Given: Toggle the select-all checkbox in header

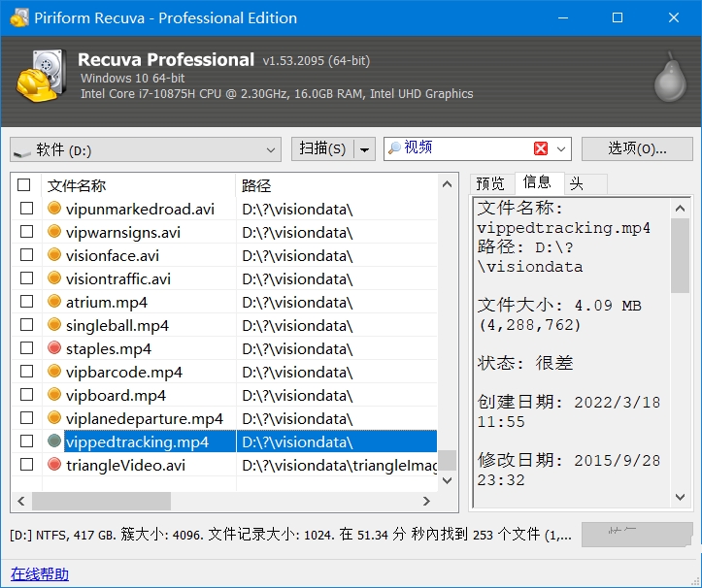Looking at the screenshot, I should coord(23,184).
